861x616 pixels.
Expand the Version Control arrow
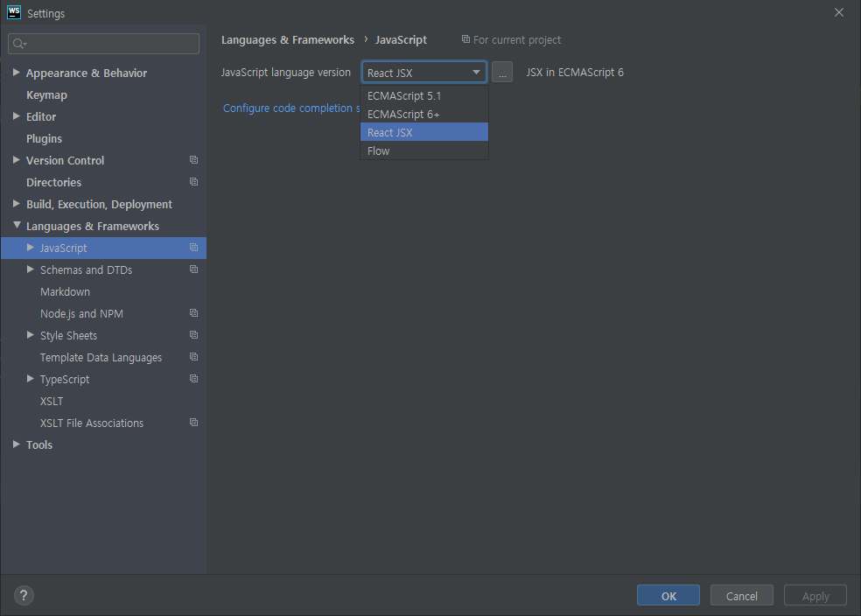click(17, 160)
